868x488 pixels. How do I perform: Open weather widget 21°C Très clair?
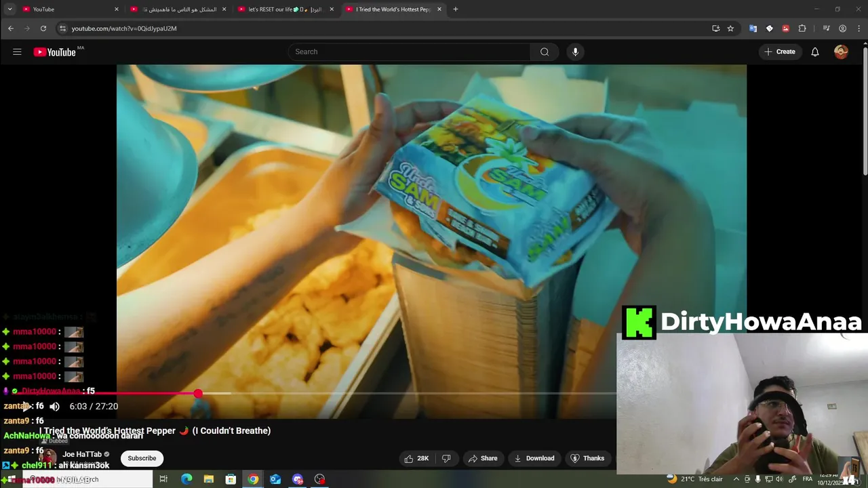(695, 479)
